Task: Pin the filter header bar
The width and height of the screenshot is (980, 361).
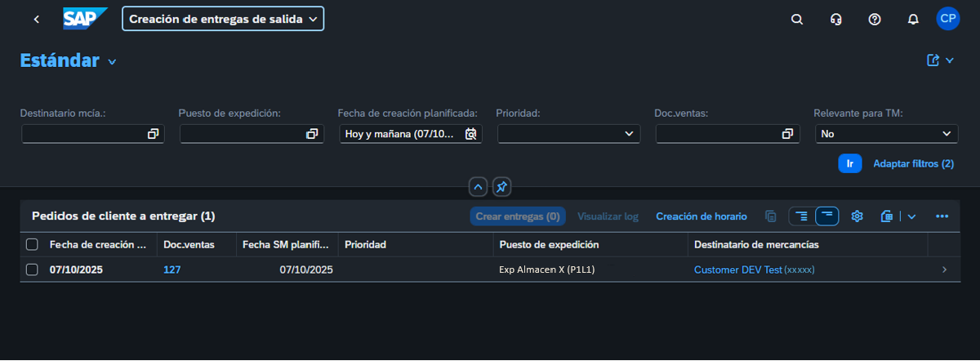Action: [501, 187]
